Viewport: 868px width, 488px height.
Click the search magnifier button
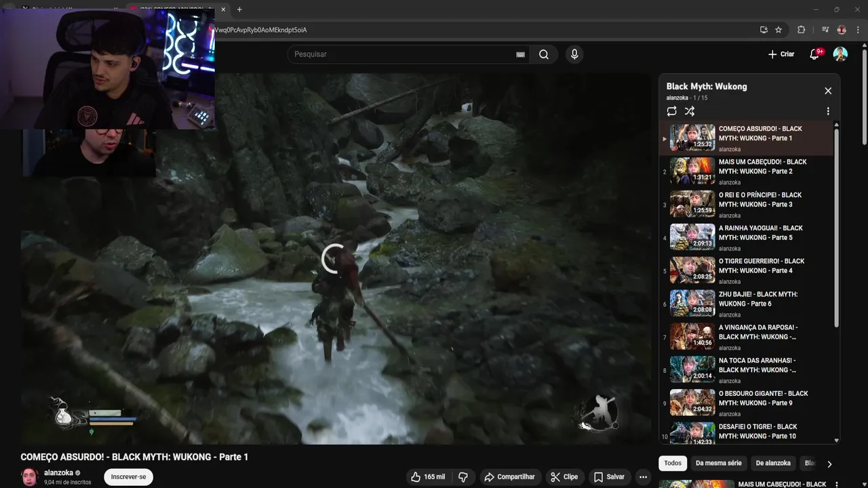(x=544, y=54)
